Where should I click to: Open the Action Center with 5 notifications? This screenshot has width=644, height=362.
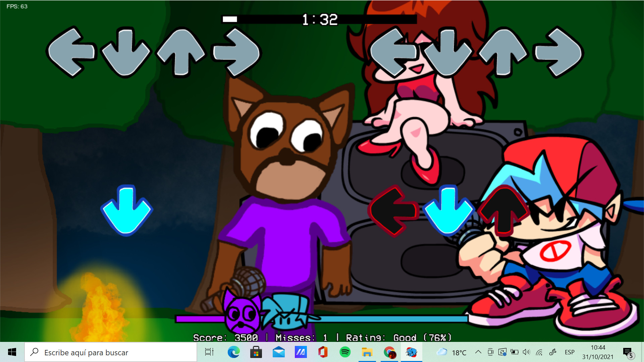point(629,352)
